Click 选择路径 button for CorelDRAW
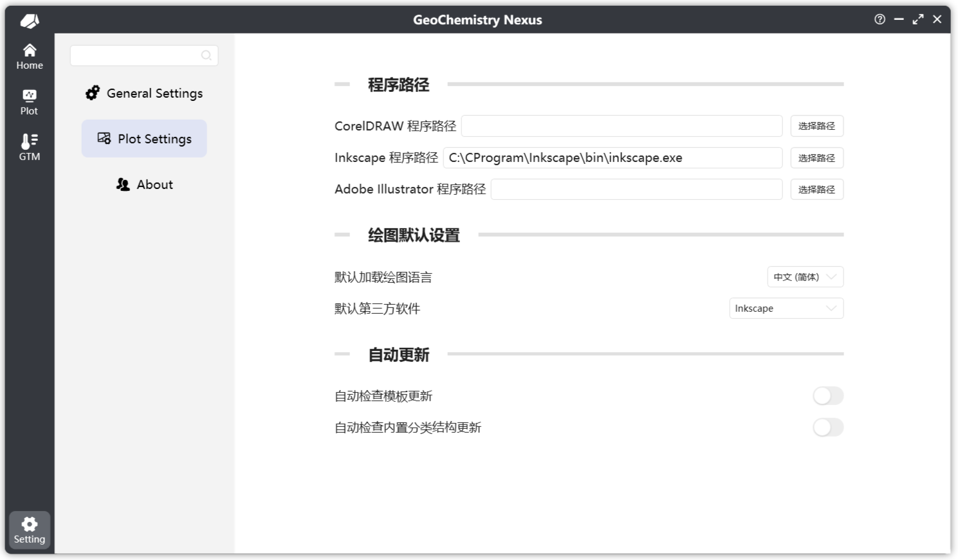The image size is (958, 560). pyautogui.click(x=816, y=126)
